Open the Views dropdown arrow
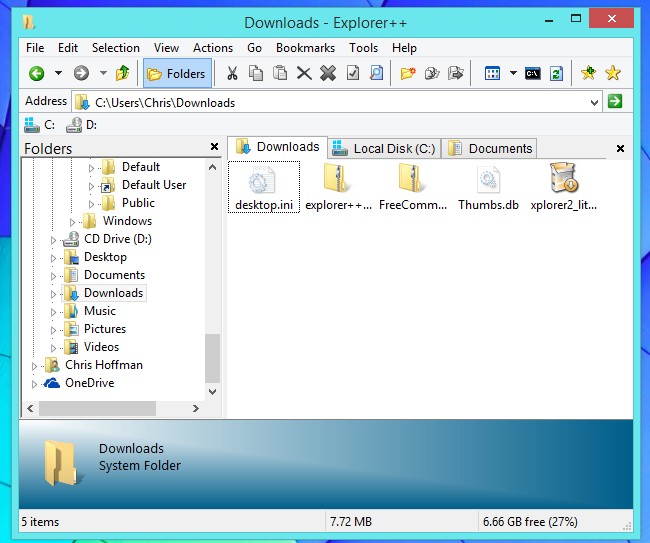 (x=513, y=73)
